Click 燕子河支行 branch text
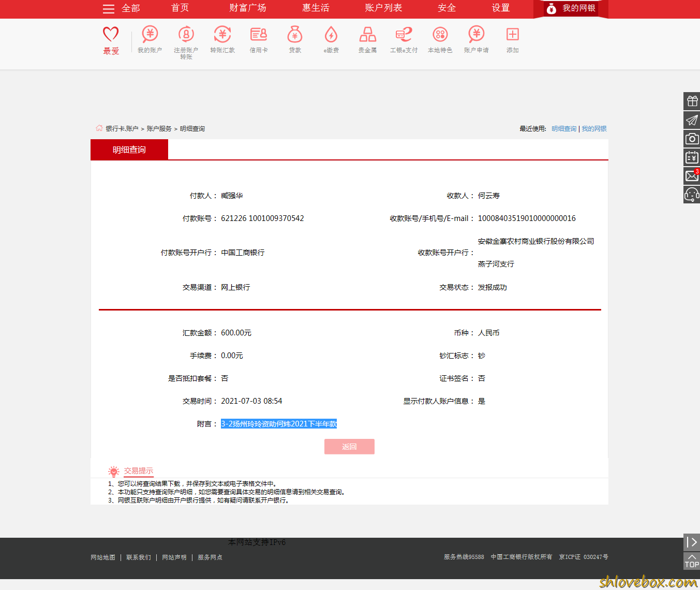The height and width of the screenshot is (590, 700). [496, 264]
